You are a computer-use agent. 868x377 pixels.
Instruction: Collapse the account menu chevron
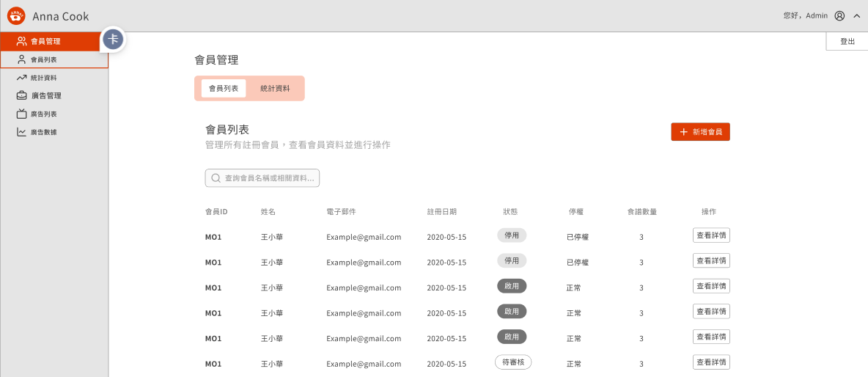point(856,15)
